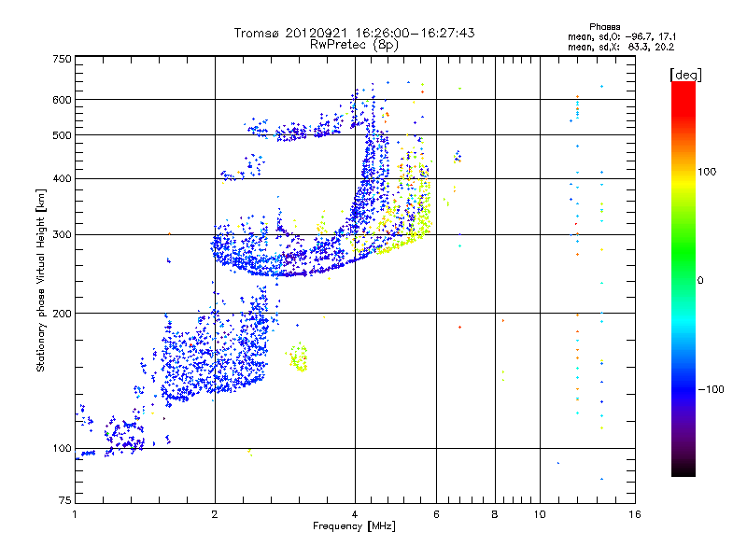The width and height of the screenshot is (747, 560).
Task: Click the 'RwPretec (8p)' subtitle
Action: click(x=354, y=45)
